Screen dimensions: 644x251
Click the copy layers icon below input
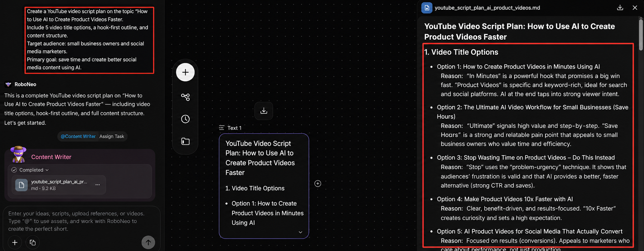[x=33, y=242]
